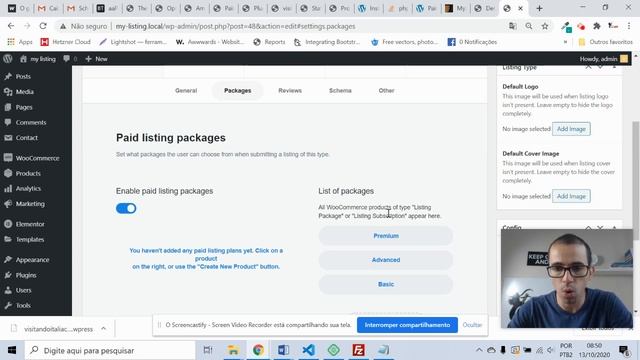Open the Apps bookmark shortcut
The width and height of the screenshot is (640, 360).
[x=20, y=42]
